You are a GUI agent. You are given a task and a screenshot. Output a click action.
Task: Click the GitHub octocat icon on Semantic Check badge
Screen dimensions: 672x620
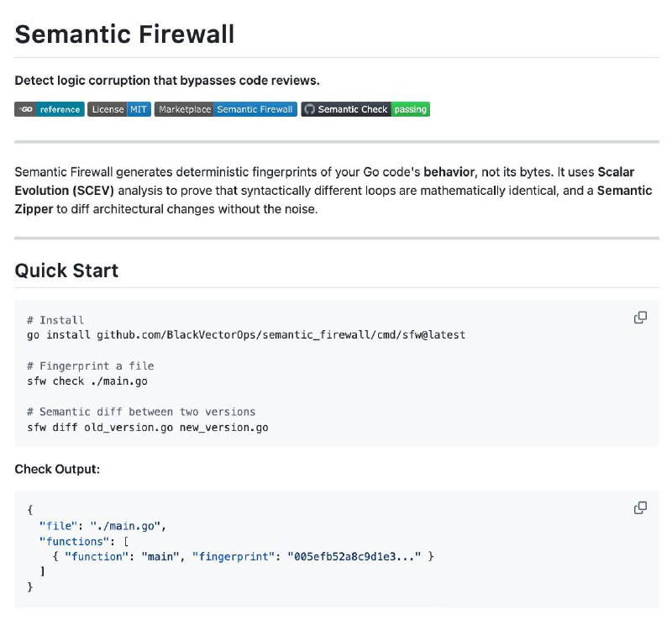(311, 109)
